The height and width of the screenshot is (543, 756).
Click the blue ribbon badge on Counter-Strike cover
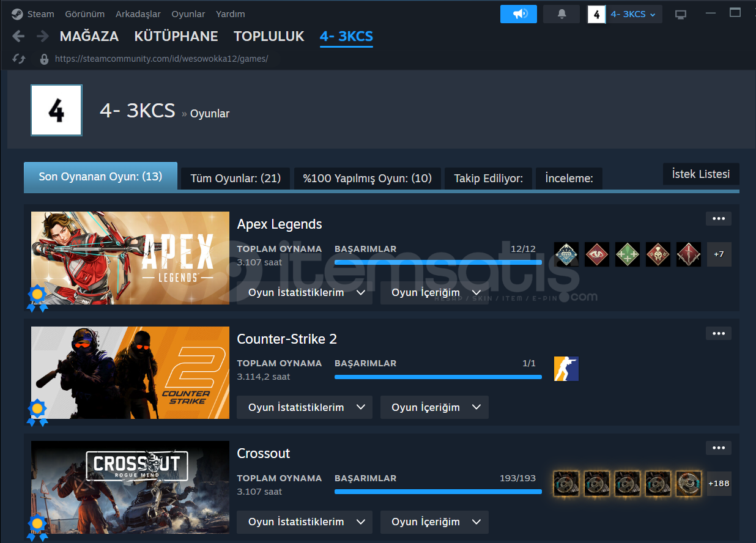pyautogui.click(x=37, y=413)
